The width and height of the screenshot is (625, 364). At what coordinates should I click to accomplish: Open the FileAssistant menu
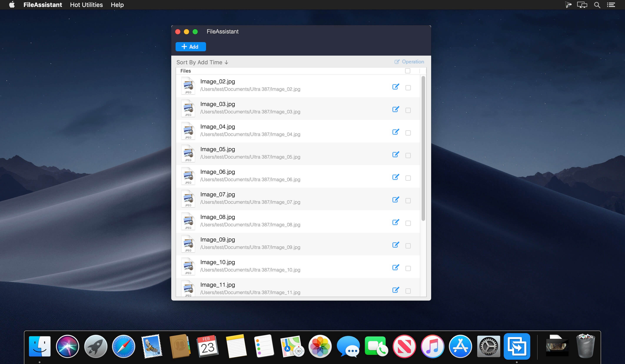[x=43, y=5]
